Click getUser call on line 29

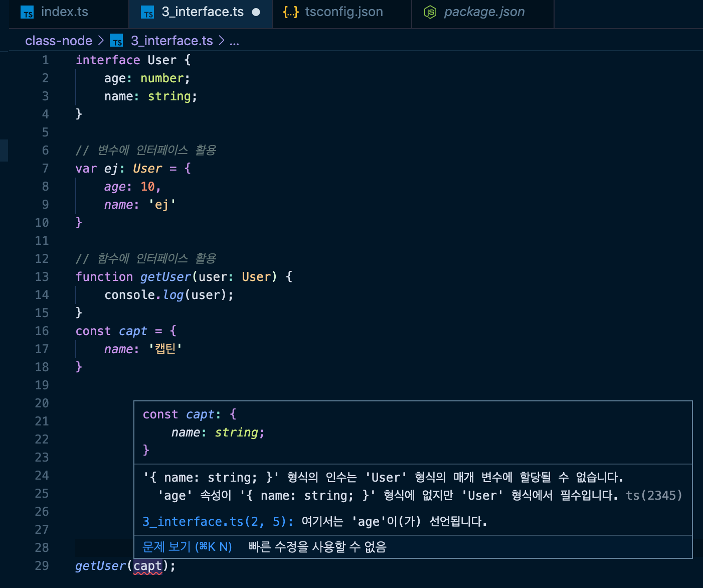(100, 566)
